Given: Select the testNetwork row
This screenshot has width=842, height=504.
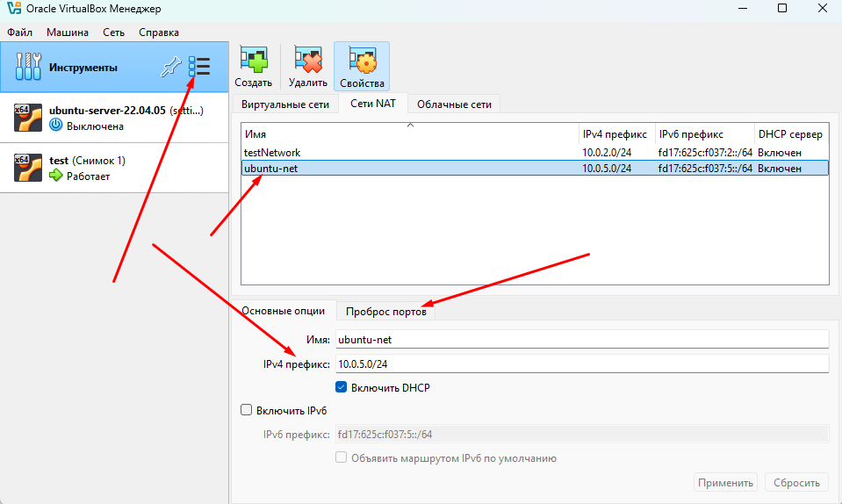Looking at the screenshot, I should pyautogui.click(x=535, y=153).
